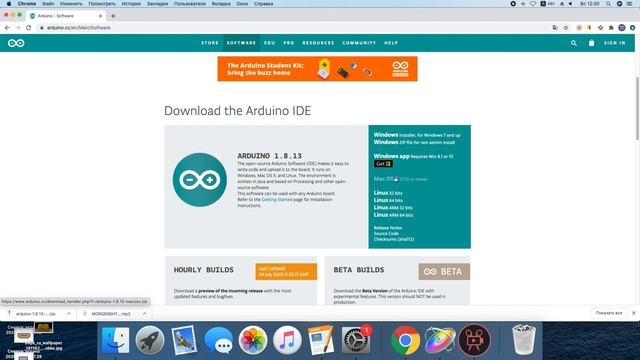Open EDU in site navigation

(x=269, y=43)
